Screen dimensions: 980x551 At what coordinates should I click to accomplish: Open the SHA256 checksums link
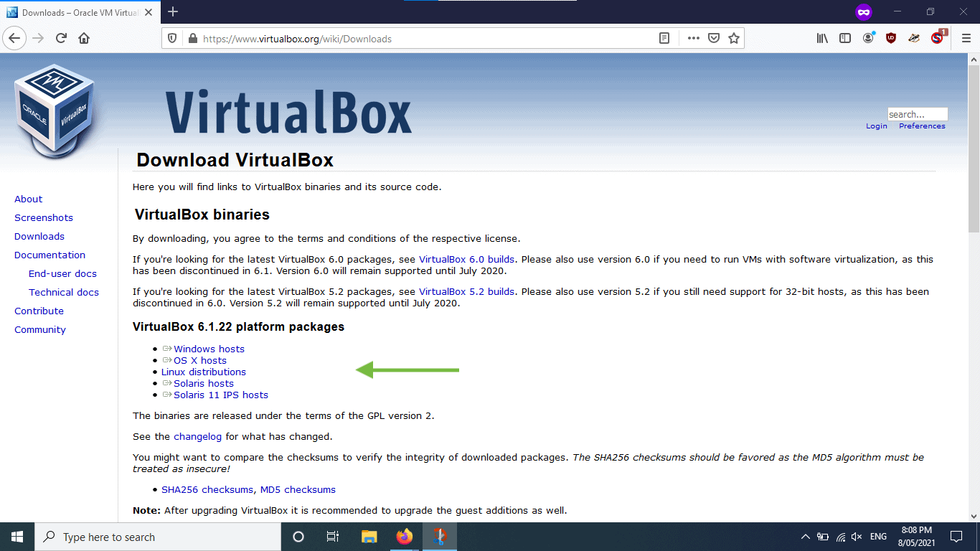click(x=207, y=489)
